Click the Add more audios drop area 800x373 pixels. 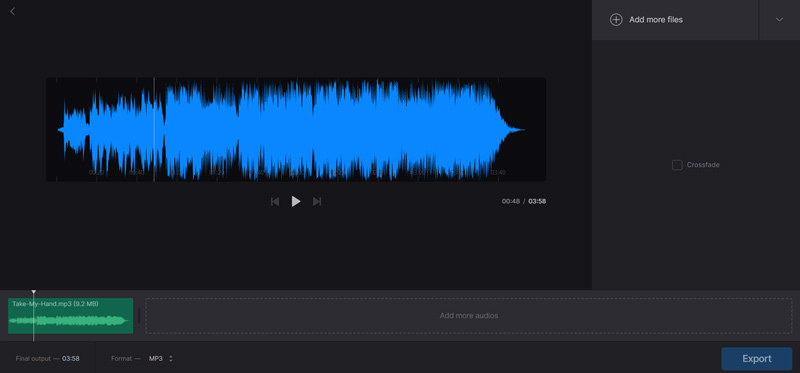[469, 316]
